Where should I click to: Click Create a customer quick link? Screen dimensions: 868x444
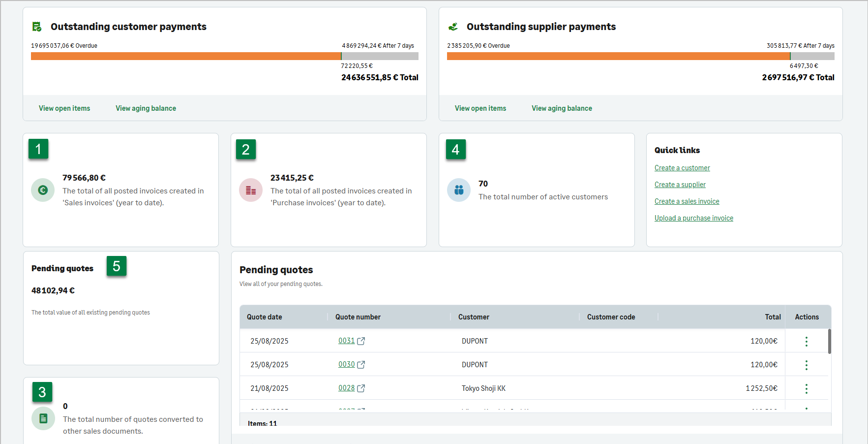pyautogui.click(x=682, y=168)
